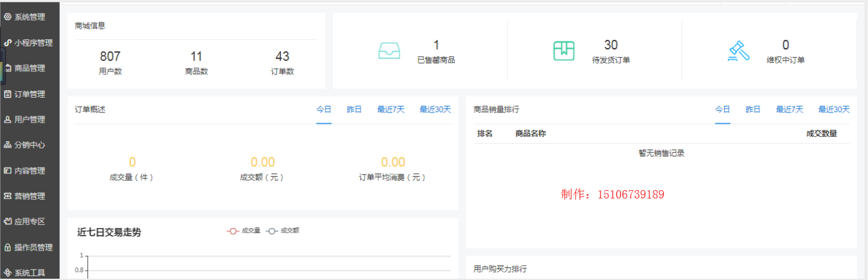Select 最近7天 tab in 商品销量排行

(x=790, y=110)
